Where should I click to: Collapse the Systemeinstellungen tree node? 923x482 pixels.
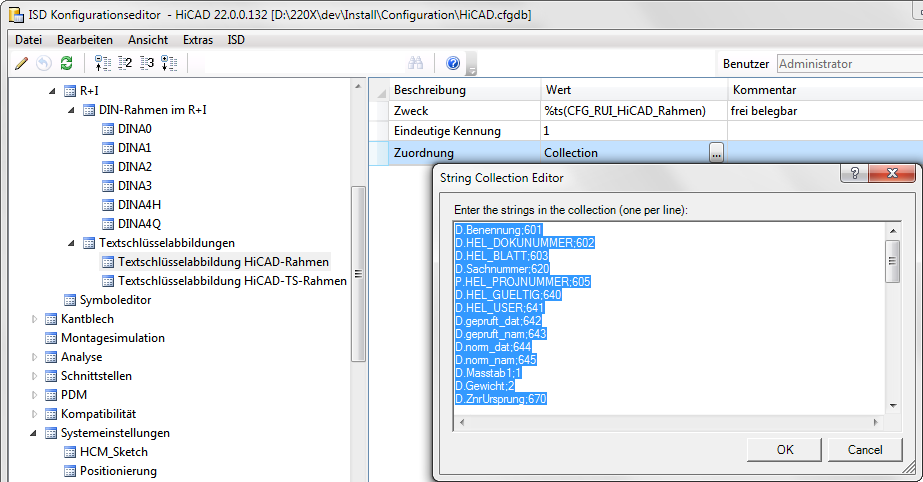click(34, 433)
